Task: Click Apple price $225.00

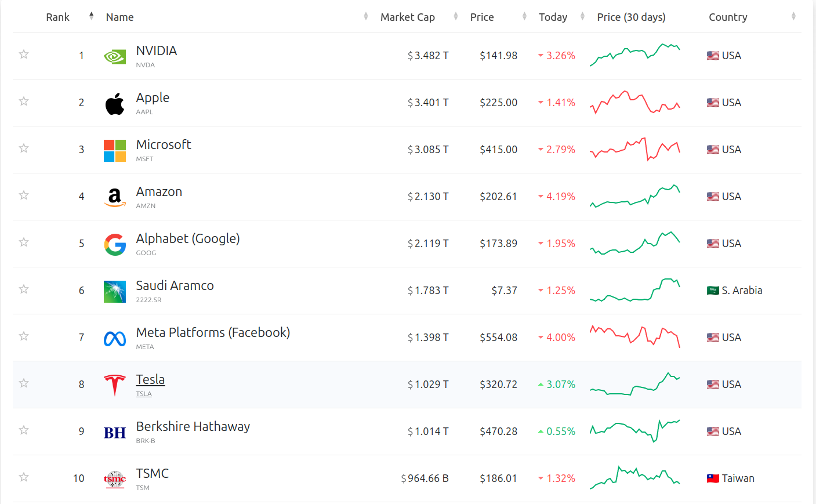Action: (x=498, y=103)
